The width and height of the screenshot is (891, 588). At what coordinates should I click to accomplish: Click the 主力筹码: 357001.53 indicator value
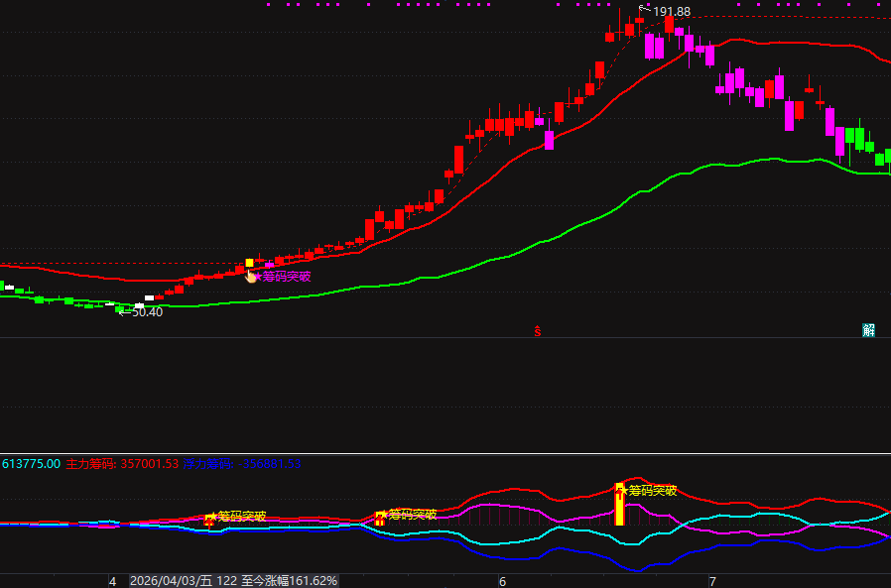click(x=122, y=464)
